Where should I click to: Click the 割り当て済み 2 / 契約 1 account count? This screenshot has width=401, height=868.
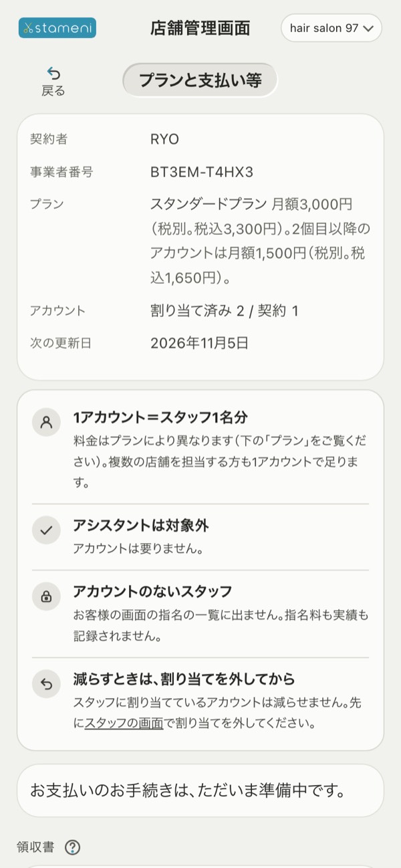(225, 311)
